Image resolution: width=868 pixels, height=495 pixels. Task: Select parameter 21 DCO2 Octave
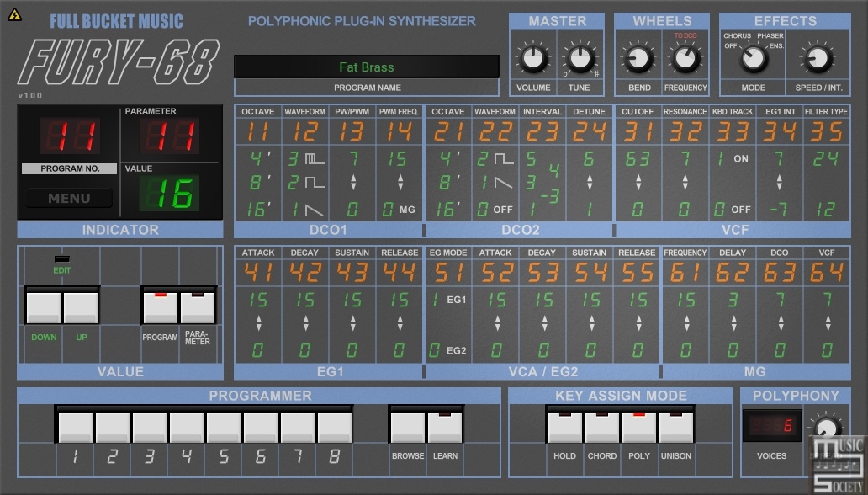[x=447, y=132]
